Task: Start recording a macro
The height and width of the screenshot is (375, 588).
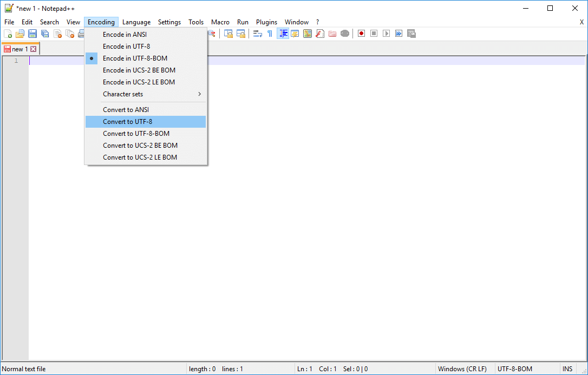Action: (x=361, y=33)
